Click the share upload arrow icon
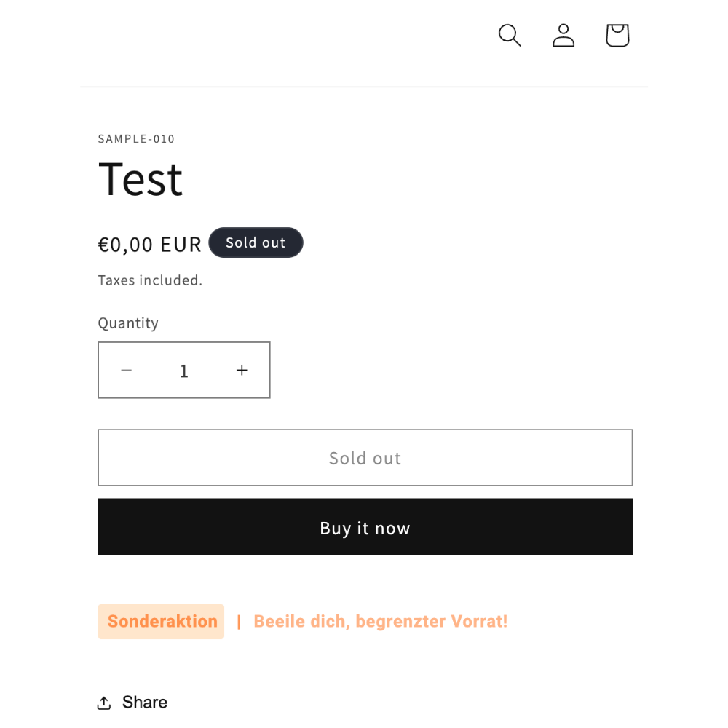The width and height of the screenshot is (728, 728). pos(104,703)
